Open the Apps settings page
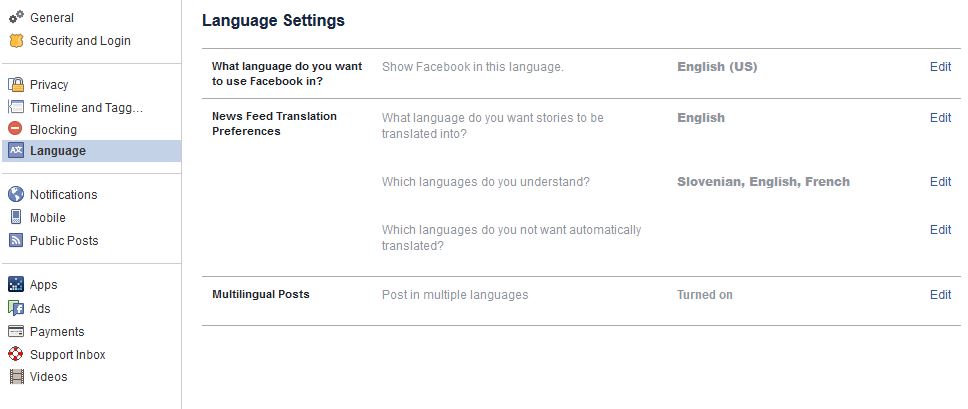968x409 pixels. click(x=43, y=285)
